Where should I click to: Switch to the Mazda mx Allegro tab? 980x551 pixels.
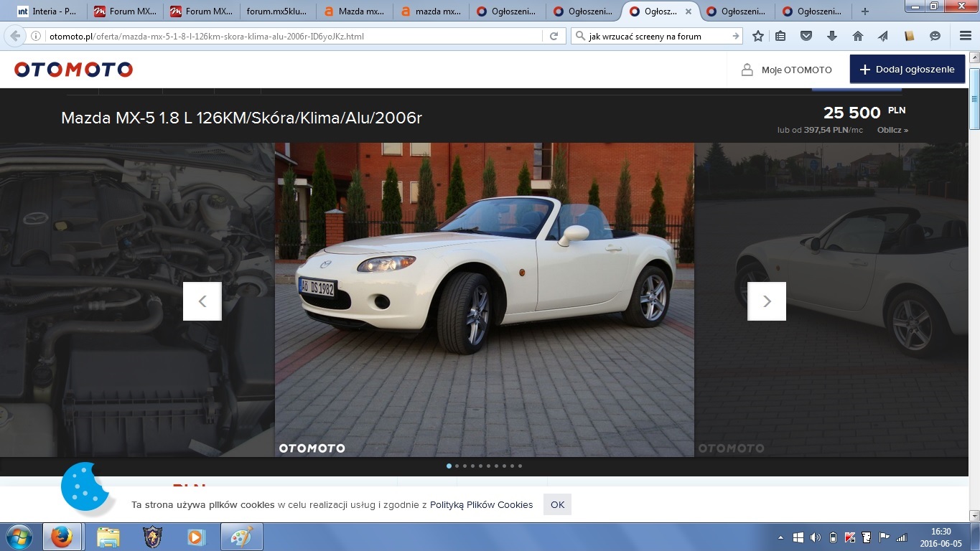pyautogui.click(x=355, y=11)
